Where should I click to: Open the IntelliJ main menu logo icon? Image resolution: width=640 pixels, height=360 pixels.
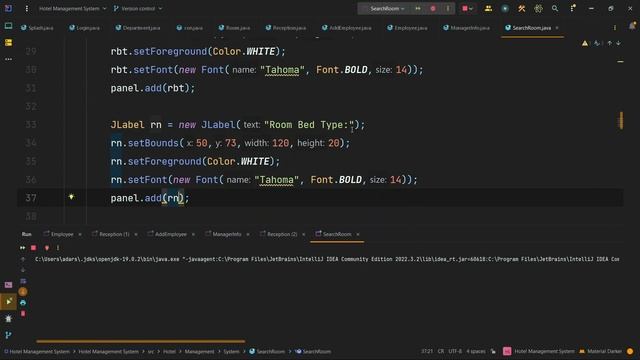pyautogui.click(x=8, y=8)
